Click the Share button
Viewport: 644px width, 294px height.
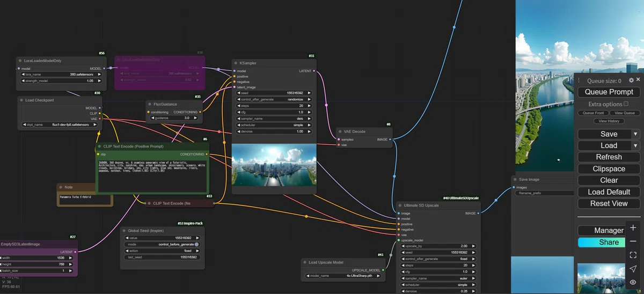point(601,242)
